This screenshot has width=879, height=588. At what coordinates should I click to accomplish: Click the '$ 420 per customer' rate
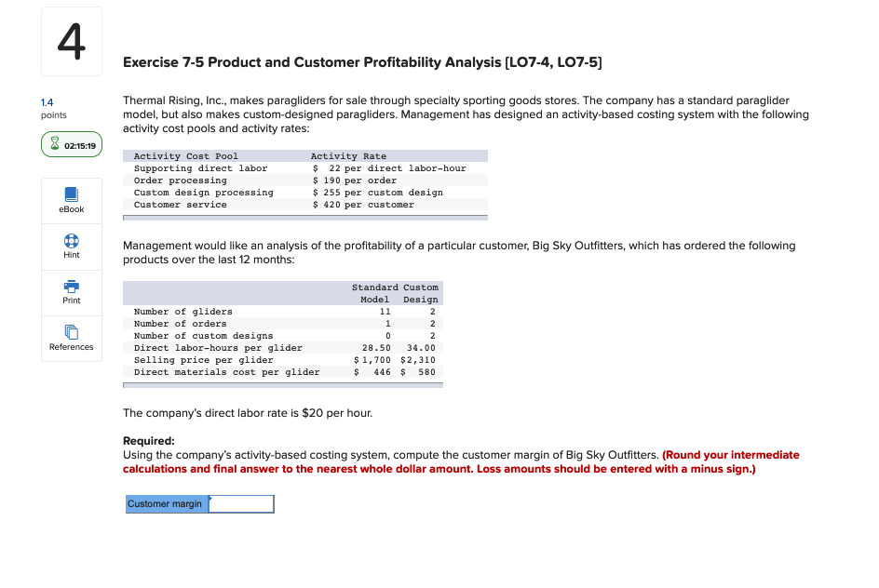point(363,205)
